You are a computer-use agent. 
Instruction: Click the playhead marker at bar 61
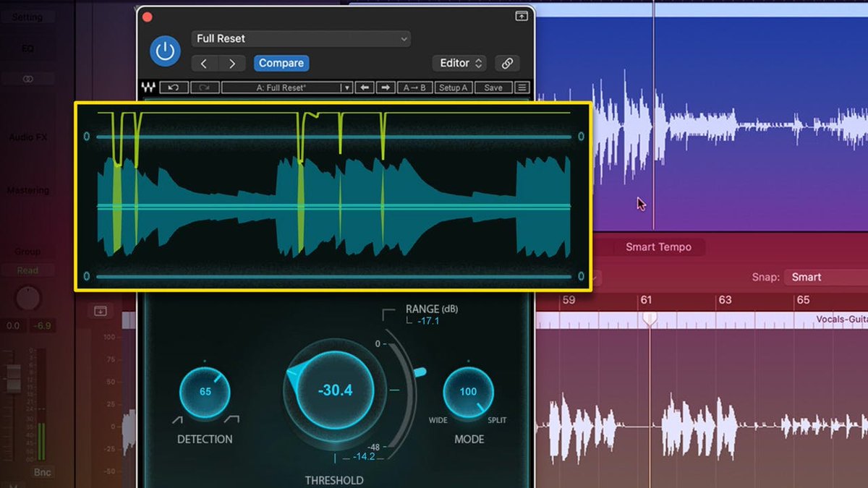tap(650, 317)
